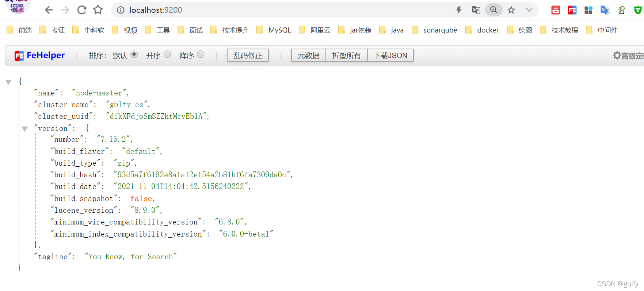The height and width of the screenshot is (291, 644).
Task: Click the false build_snapshot value
Action: (x=141, y=199)
